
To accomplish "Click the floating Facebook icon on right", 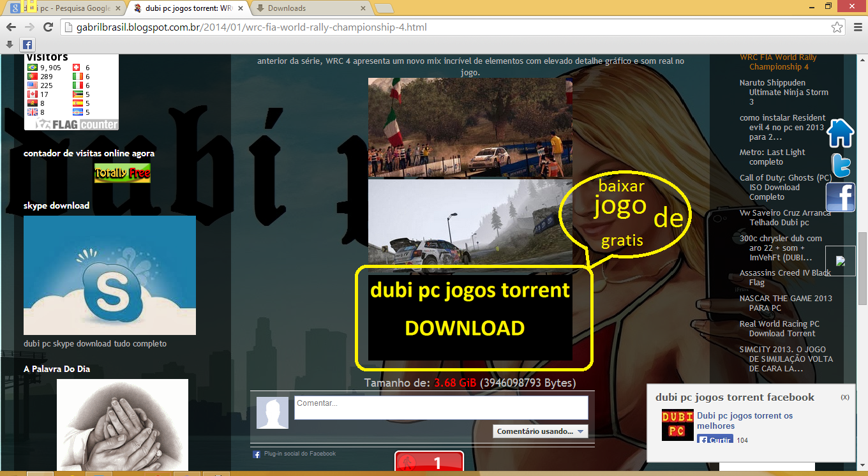I will [x=841, y=197].
